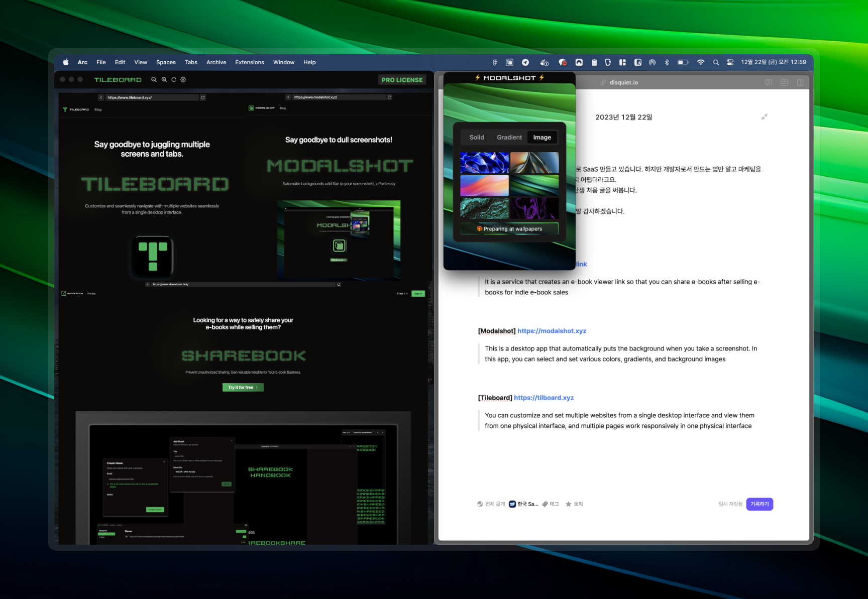This screenshot has width=868, height=599.
Task: Click the menu bar date and time
Action: coord(773,62)
